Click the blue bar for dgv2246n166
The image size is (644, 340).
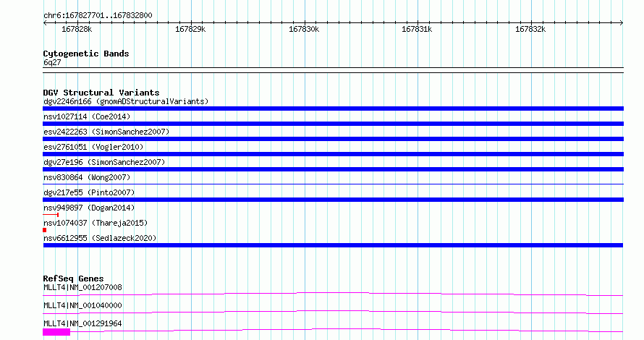333,109
